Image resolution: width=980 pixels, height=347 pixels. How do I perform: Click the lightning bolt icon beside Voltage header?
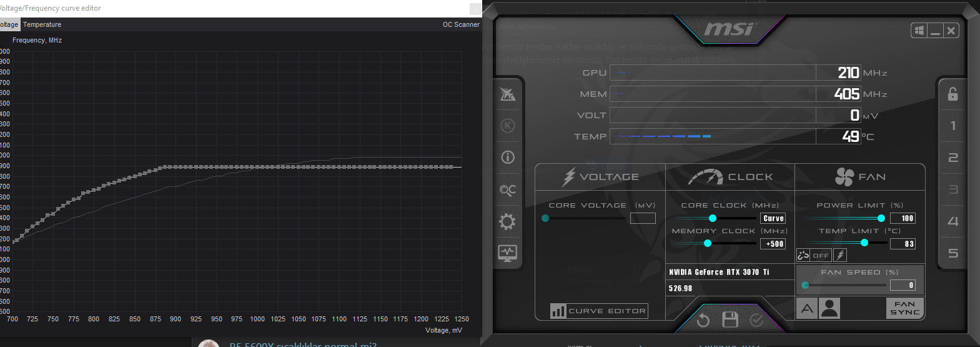pos(568,177)
